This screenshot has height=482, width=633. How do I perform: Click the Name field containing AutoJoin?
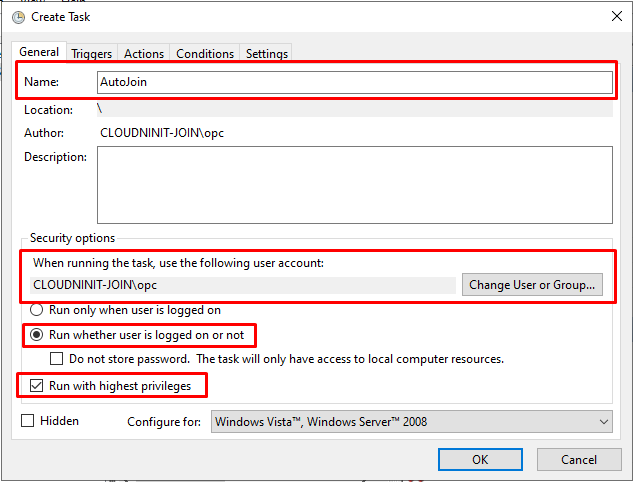pyautogui.click(x=355, y=82)
